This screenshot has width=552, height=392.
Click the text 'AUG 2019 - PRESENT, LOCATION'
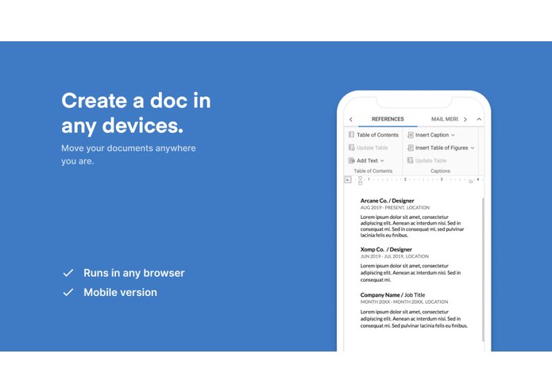pos(395,208)
